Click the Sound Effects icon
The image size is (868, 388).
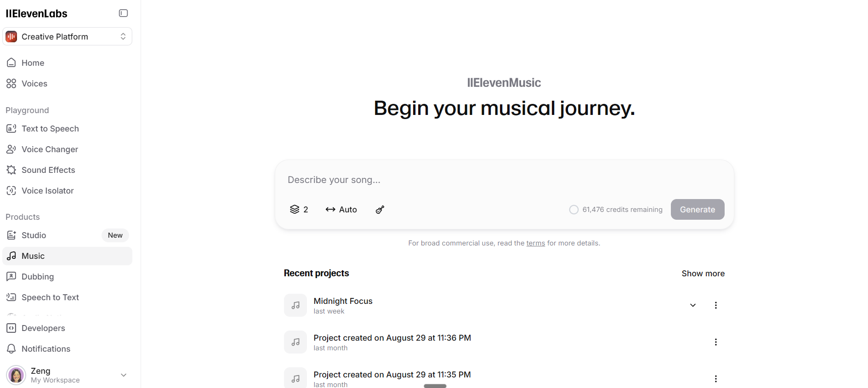click(x=11, y=170)
